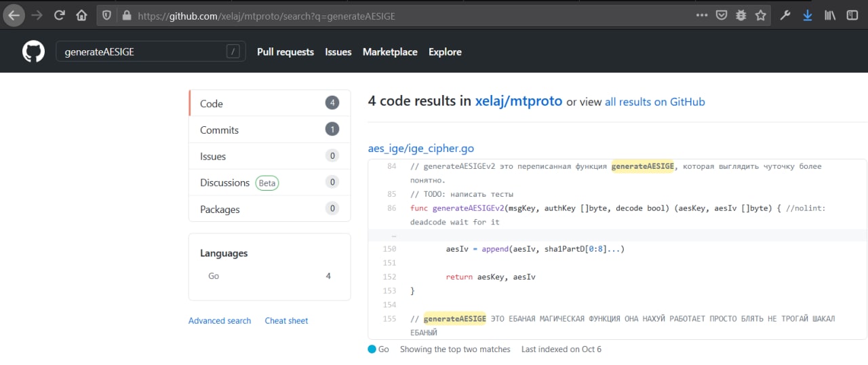Open tracking protection shield in address bar
Screen dimensions: 868x365
coord(106,15)
